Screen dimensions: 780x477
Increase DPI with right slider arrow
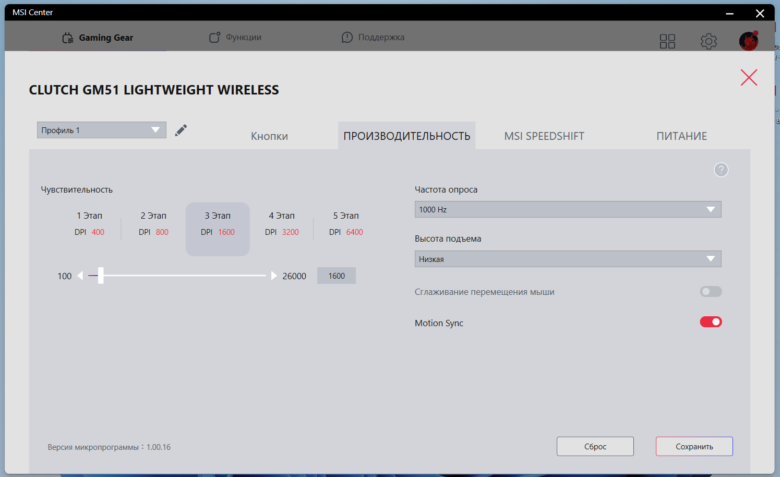coord(273,276)
